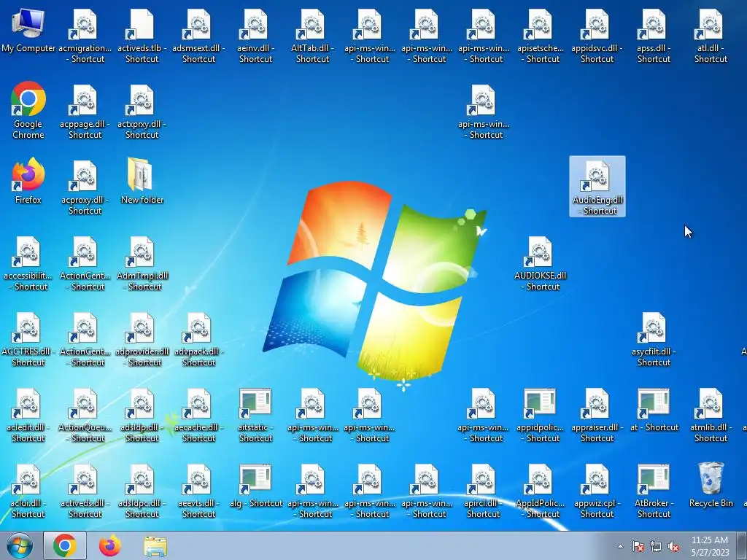Select adsmsext.dll shortcut icon
The height and width of the screenshot is (560, 747).
[x=198, y=36]
